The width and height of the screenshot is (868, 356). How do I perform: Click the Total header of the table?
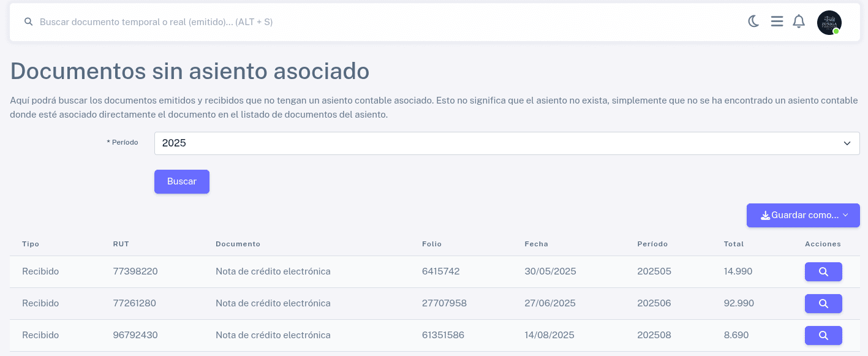pyautogui.click(x=733, y=244)
